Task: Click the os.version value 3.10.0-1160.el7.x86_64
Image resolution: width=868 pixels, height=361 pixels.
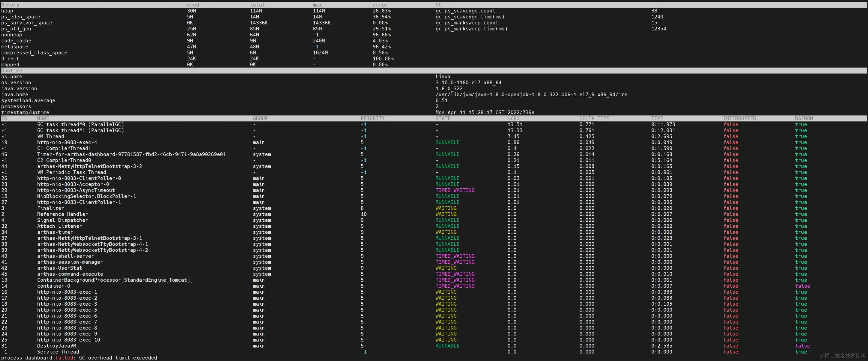Action: 468,83
